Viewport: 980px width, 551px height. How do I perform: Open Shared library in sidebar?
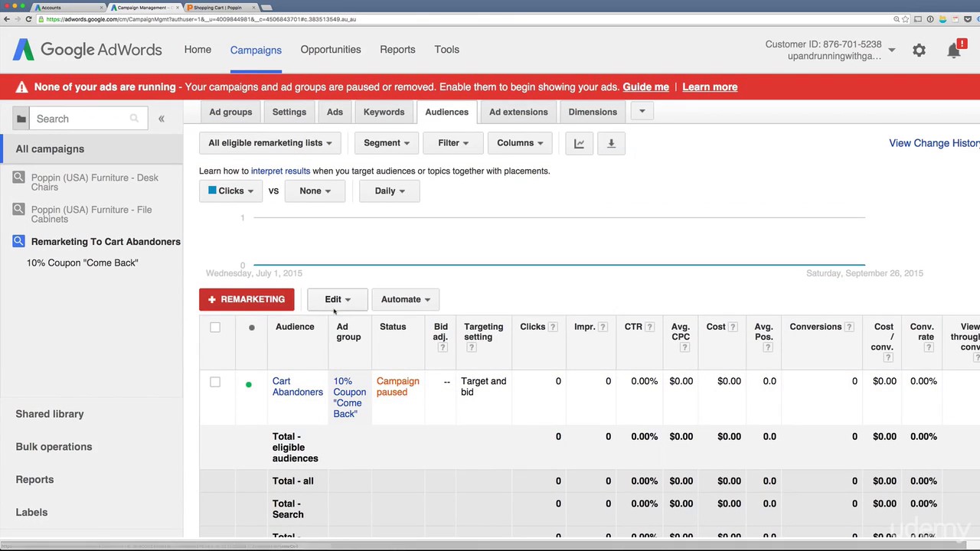click(50, 414)
